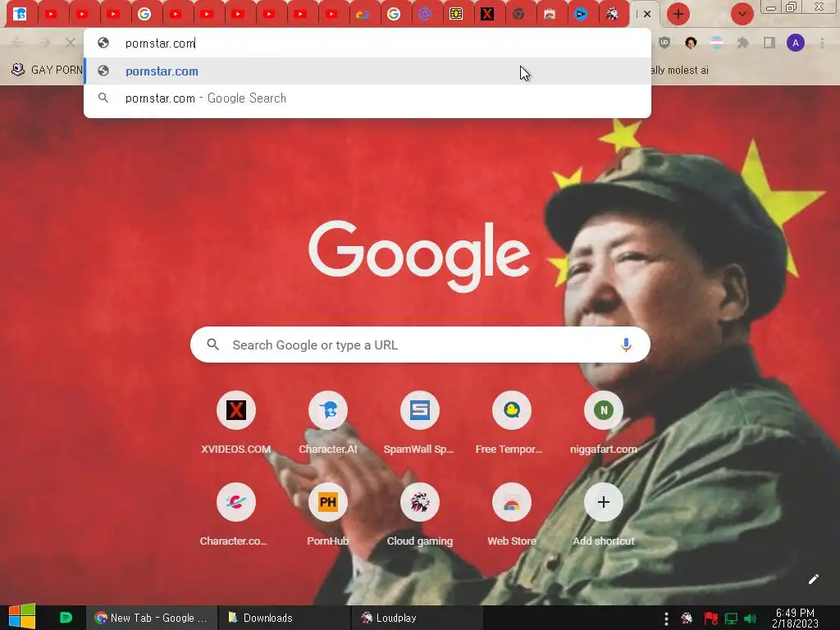Image resolution: width=840 pixels, height=630 pixels.
Task: Open the PornHub shortcut tile
Action: click(328, 515)
